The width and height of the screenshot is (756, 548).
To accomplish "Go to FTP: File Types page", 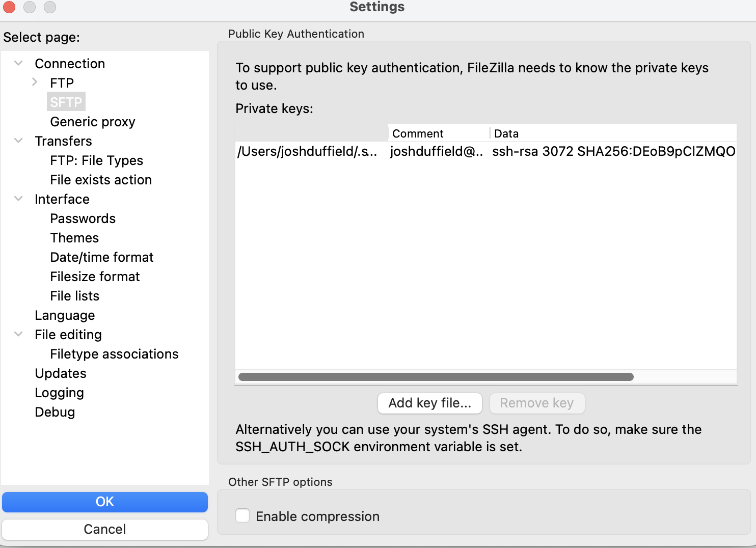I will coord(97,160).
